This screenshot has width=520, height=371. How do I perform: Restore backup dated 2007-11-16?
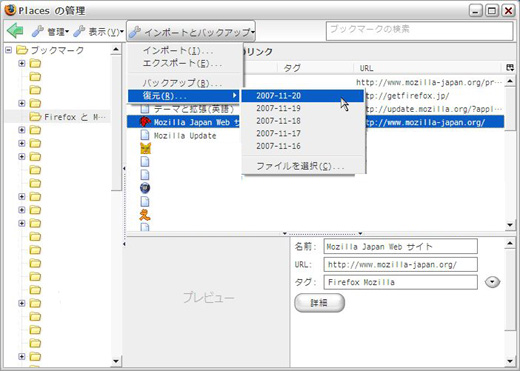pyautogui.click(x=302, y=146)
